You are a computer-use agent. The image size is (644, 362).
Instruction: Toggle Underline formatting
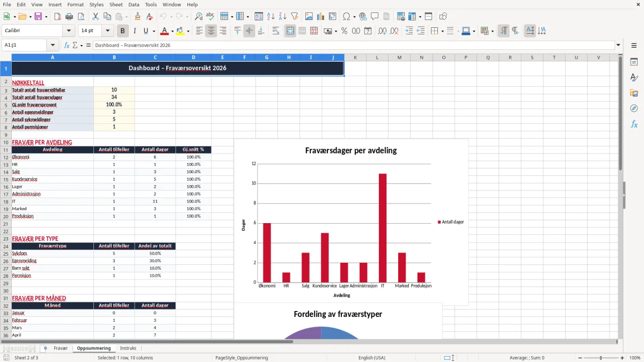146,31
